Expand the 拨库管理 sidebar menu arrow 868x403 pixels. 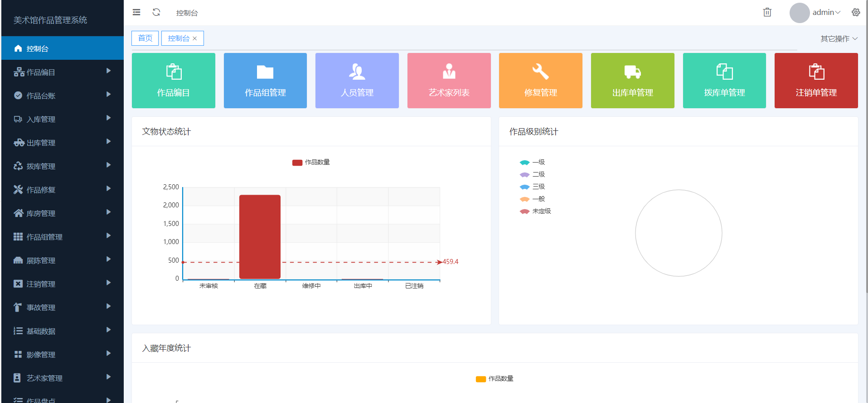pos(108,165)
